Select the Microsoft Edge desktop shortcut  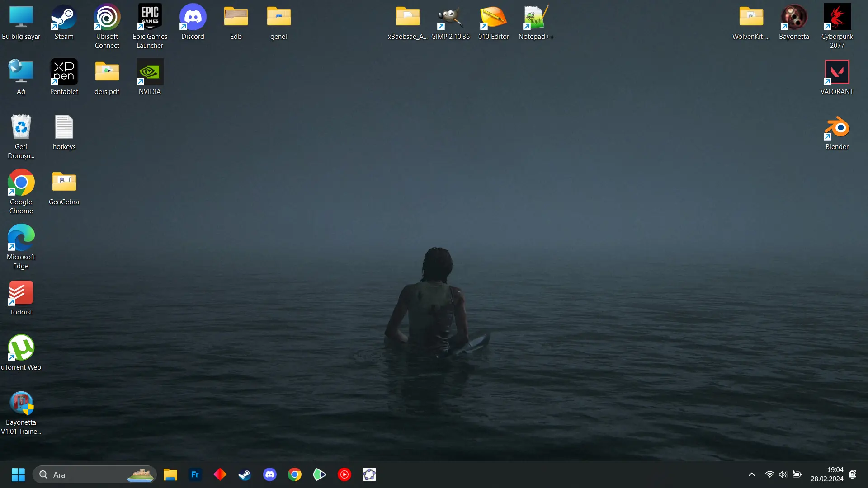pos(21,247)
